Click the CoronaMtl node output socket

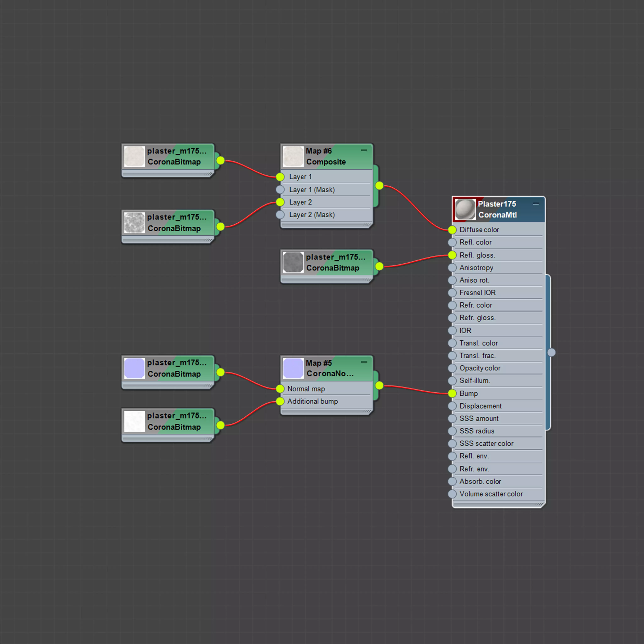coord(551,352)
